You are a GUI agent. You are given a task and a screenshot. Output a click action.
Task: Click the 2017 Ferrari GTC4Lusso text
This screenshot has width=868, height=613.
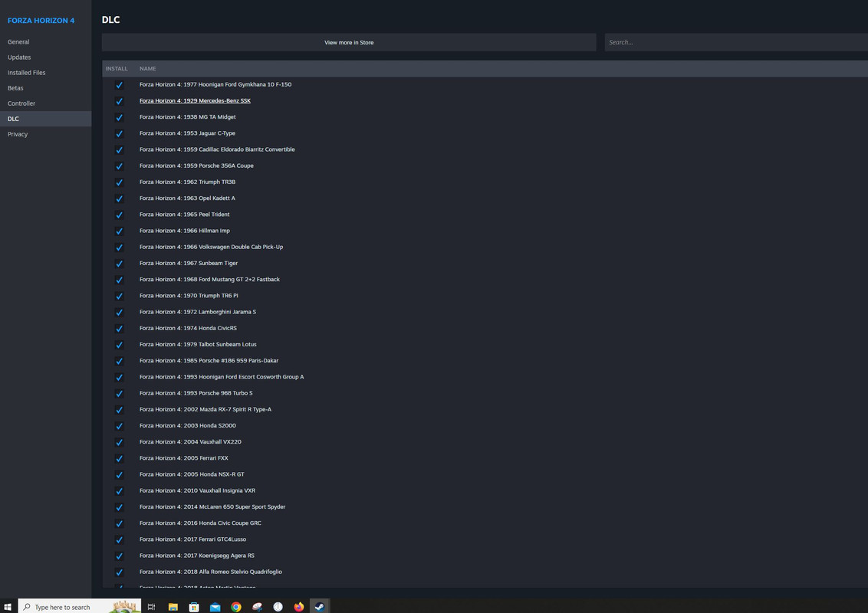(x=192, y=539)
